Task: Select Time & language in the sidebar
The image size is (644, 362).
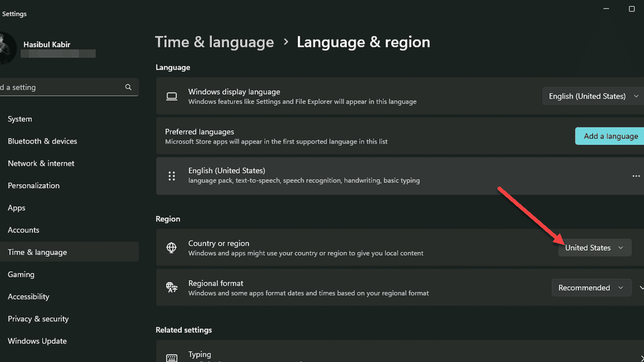Action: [69, 252]
